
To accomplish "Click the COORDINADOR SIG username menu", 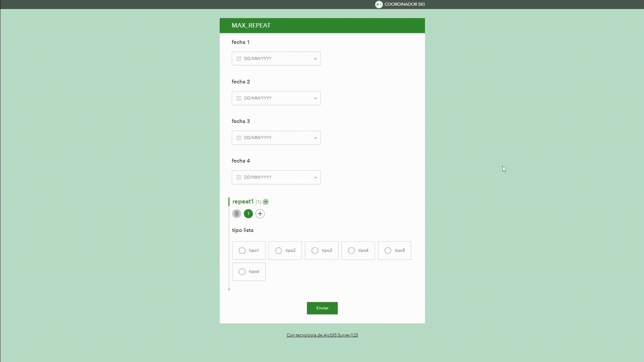I will tap(405, 4).
